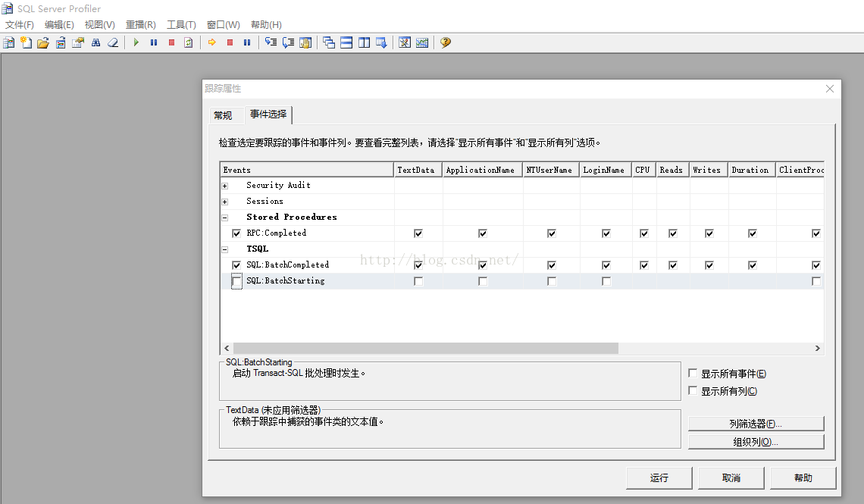Screen dimensions: 864x504
Task: Cascade windows using toolbar icon
Action: pyautogui.click(x=329, y=42)
